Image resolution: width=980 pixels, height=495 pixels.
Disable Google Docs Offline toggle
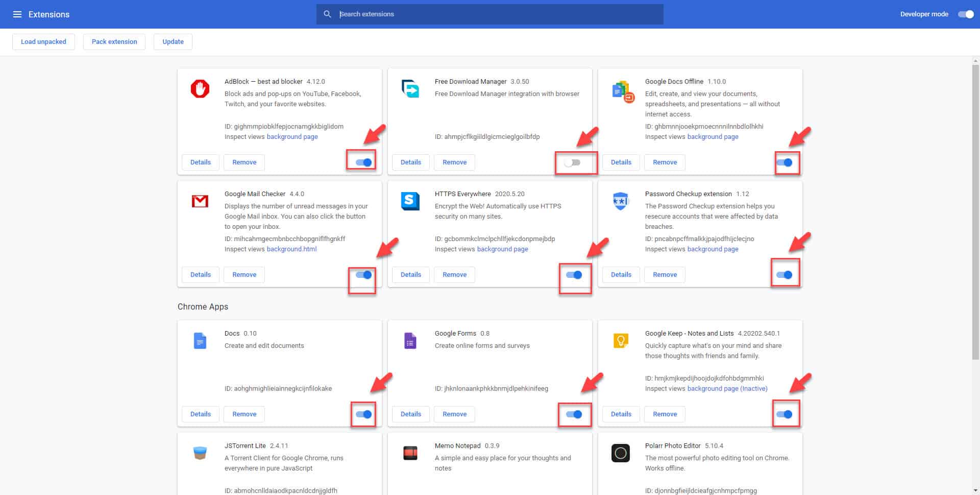coord(785,162)
